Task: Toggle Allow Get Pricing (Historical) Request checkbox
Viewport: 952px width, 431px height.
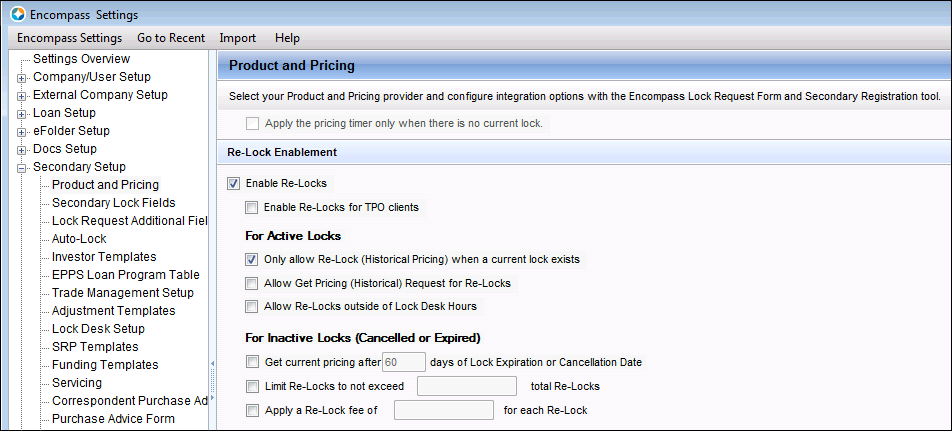Action: tap(251, 283)
